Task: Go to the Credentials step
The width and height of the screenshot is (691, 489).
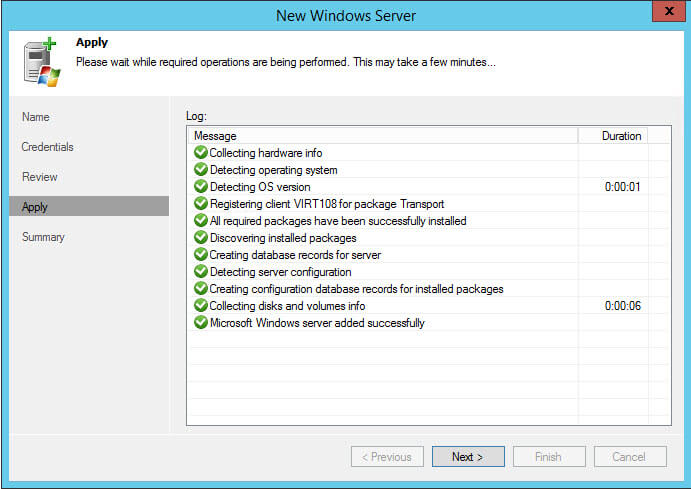Action: click(47, 147)
